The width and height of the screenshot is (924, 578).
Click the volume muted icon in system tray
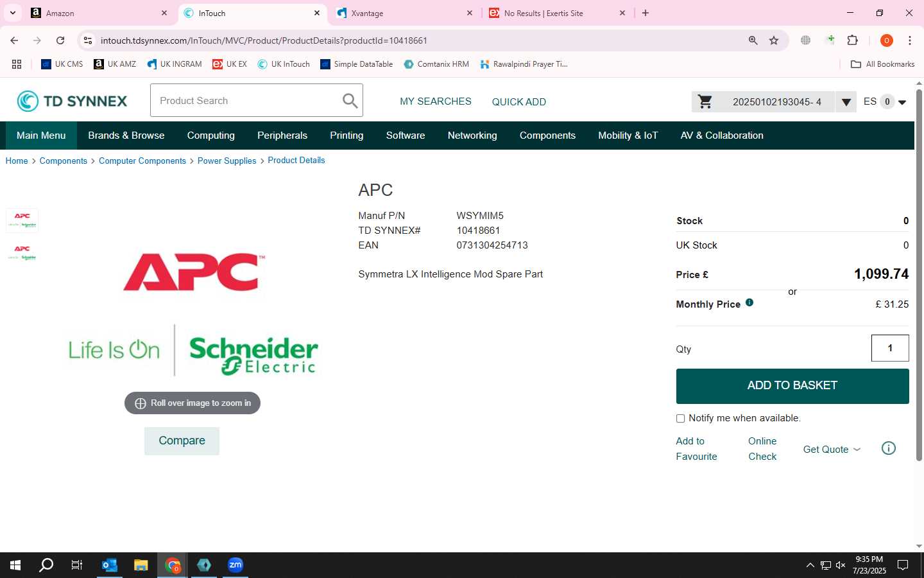click(x=841, y=565)
